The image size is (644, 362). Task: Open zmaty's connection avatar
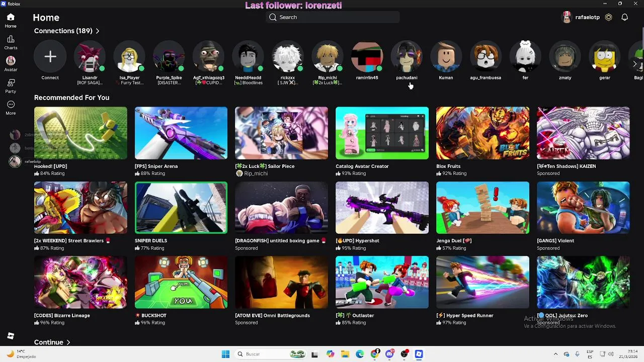(x=565, y=57)
